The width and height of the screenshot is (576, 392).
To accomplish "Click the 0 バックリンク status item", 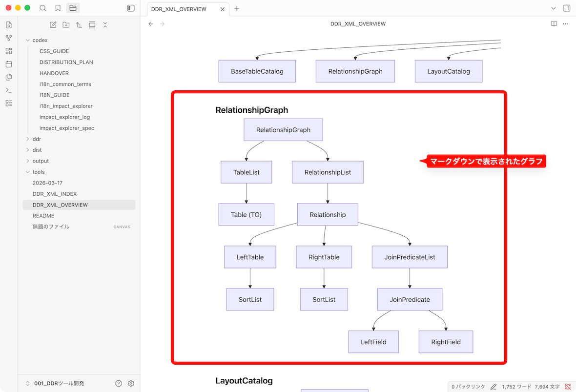I will [468, 387].
